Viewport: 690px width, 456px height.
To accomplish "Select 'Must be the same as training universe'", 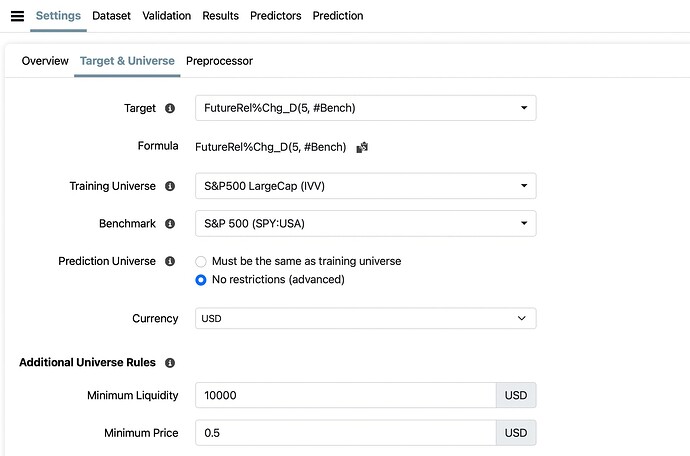I will coord(201,261).
